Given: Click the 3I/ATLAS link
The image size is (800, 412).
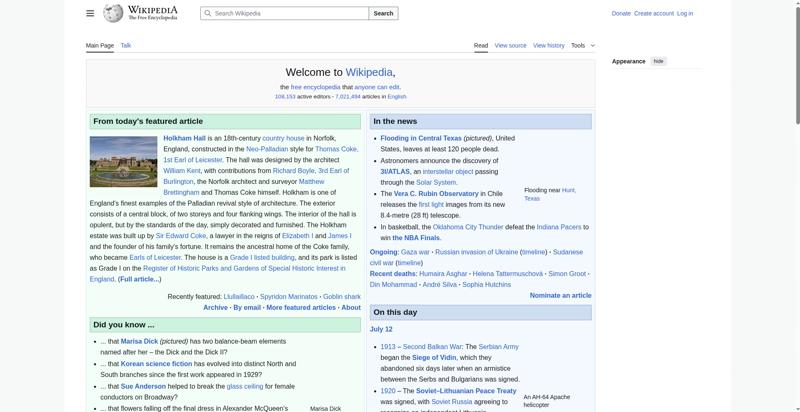Looking at the screenshot, I should (x=395, y=172).
